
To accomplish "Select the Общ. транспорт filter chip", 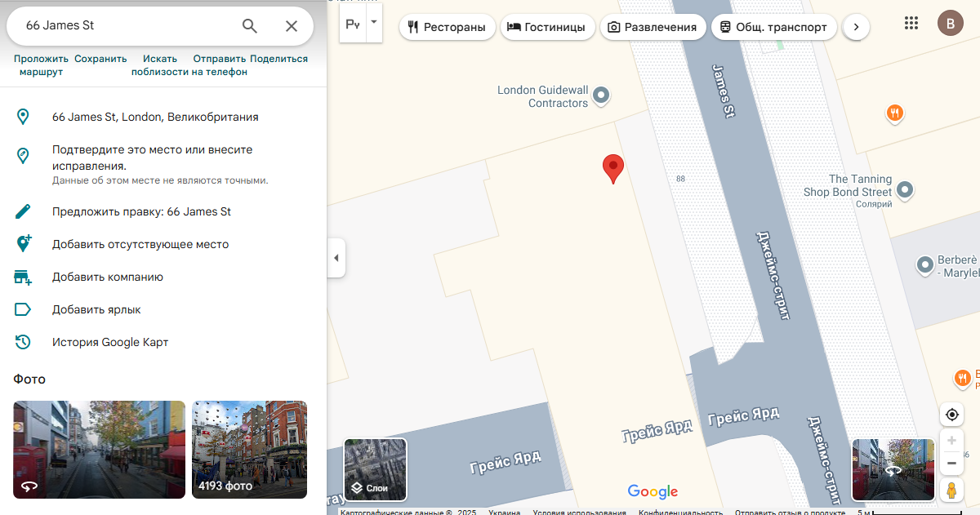I will (773, 27).
